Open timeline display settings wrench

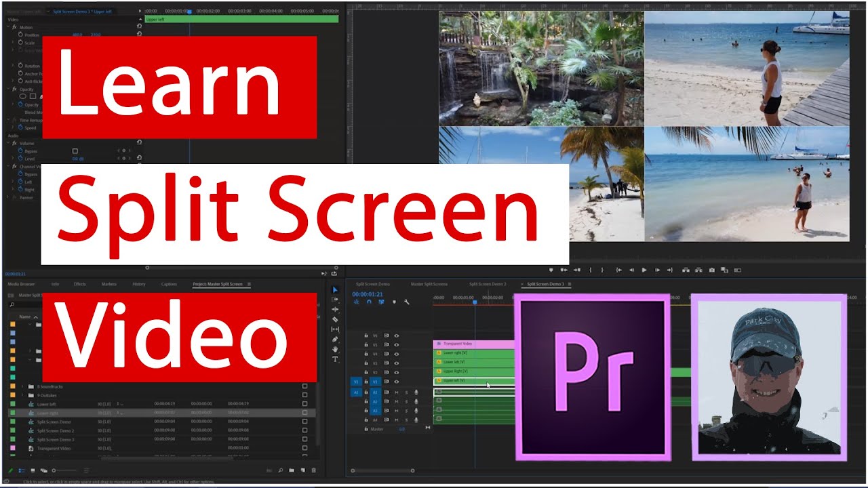point(407,302)
